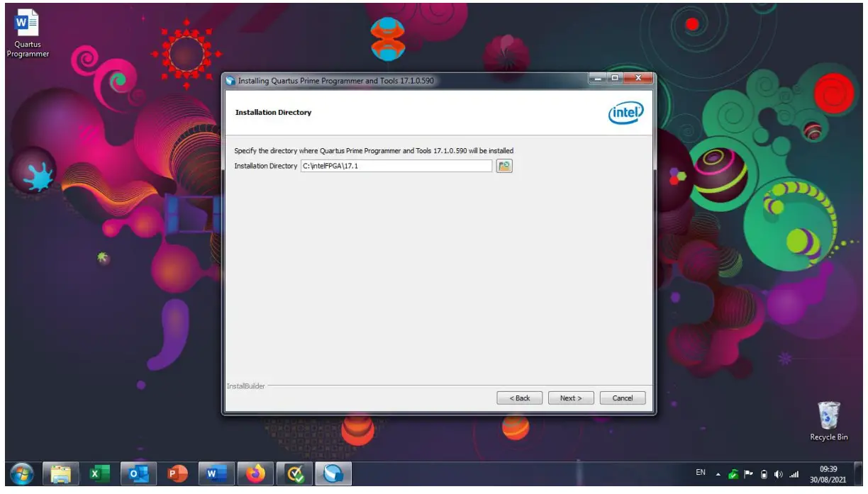Open File Explorer from taskbar
This screenshot has width=868, height=494.
tap(61, 473)
